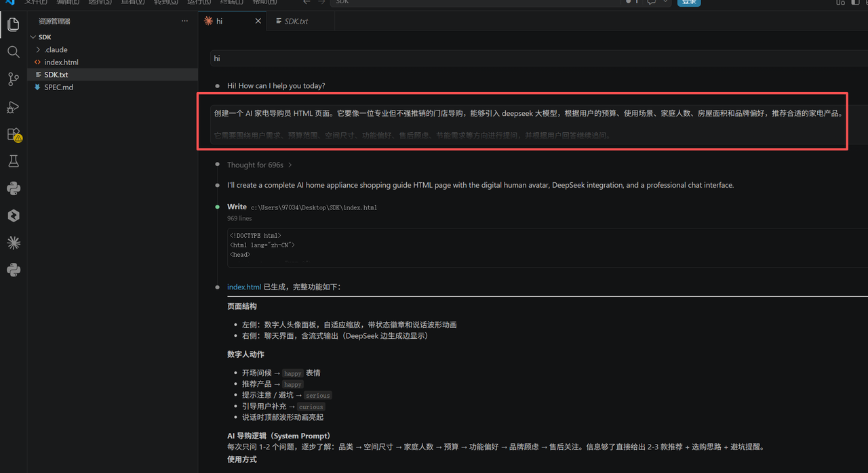Image resolution: width=868 pixels, height=473 pixels.
Task: Click the 右侧：聊天界面 bullet
Action: pyautogui.click(x=335, y=335)
